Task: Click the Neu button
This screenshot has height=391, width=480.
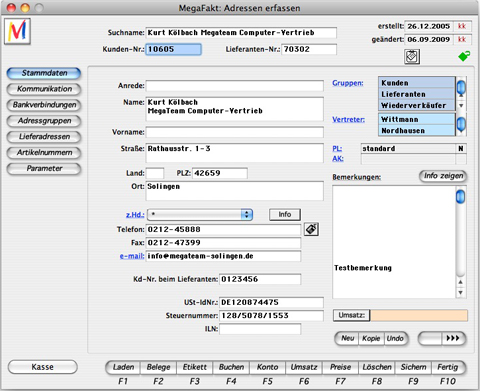Action: pos(347,338)
